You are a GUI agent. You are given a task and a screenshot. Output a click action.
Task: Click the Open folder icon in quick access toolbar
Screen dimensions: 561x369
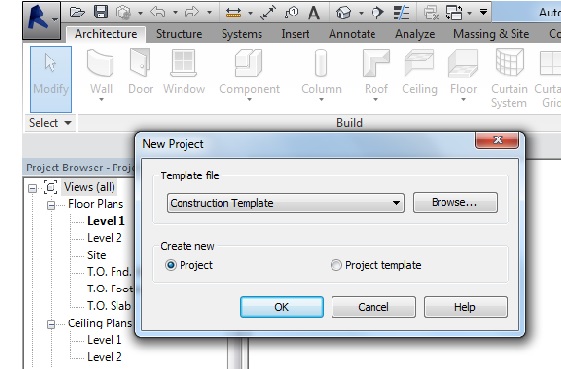77,13
